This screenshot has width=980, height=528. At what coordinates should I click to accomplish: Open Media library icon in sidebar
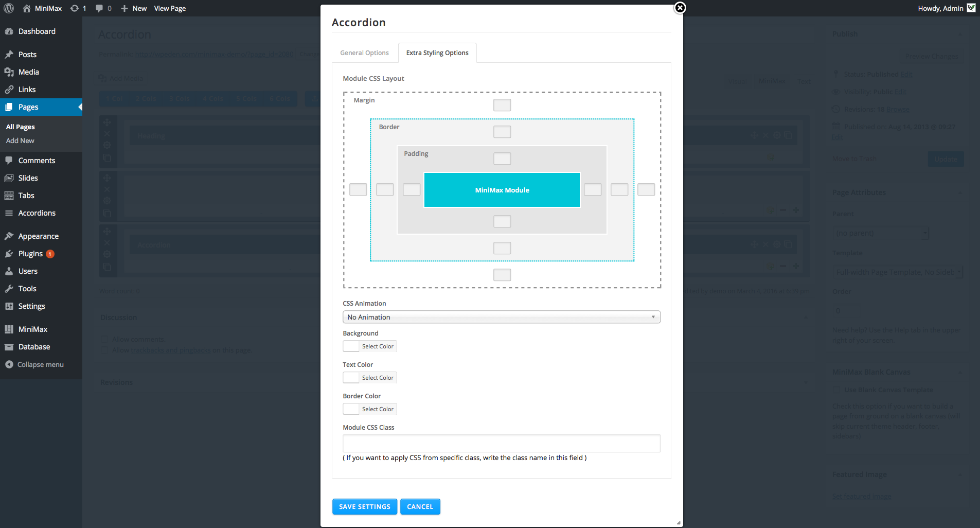9,72
